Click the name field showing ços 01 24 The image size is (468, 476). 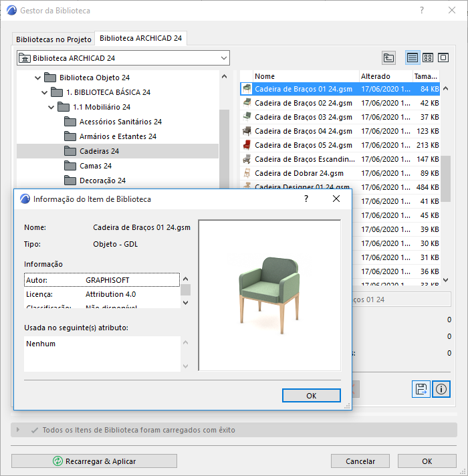(401, 300)
